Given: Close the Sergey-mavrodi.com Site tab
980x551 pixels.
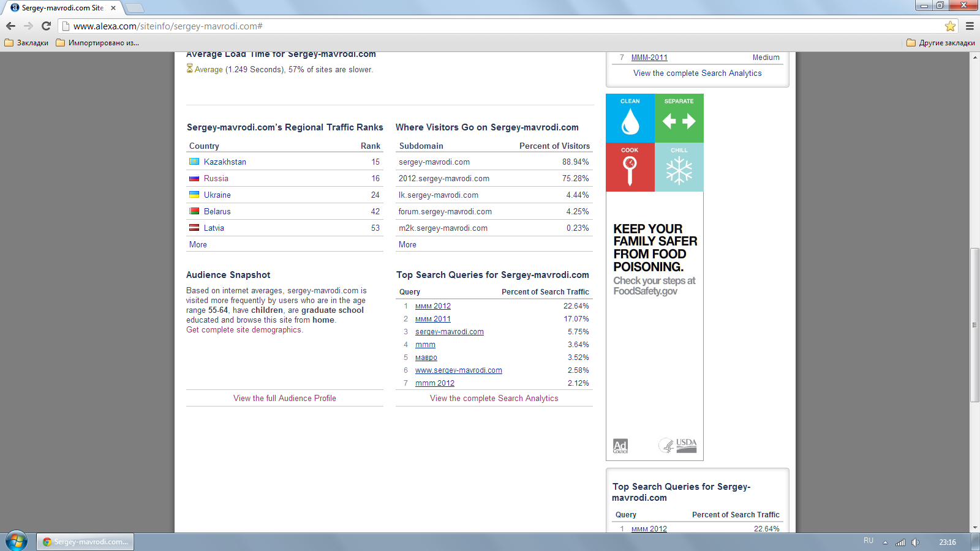Looking at the screenshot, I should click(113, 8).
